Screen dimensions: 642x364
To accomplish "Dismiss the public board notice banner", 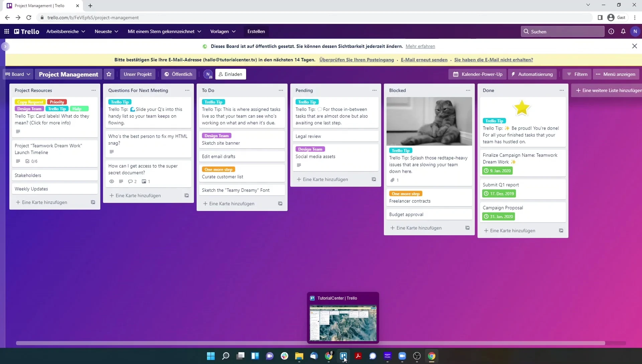I will pyautogui.click(x=635, y=46).
